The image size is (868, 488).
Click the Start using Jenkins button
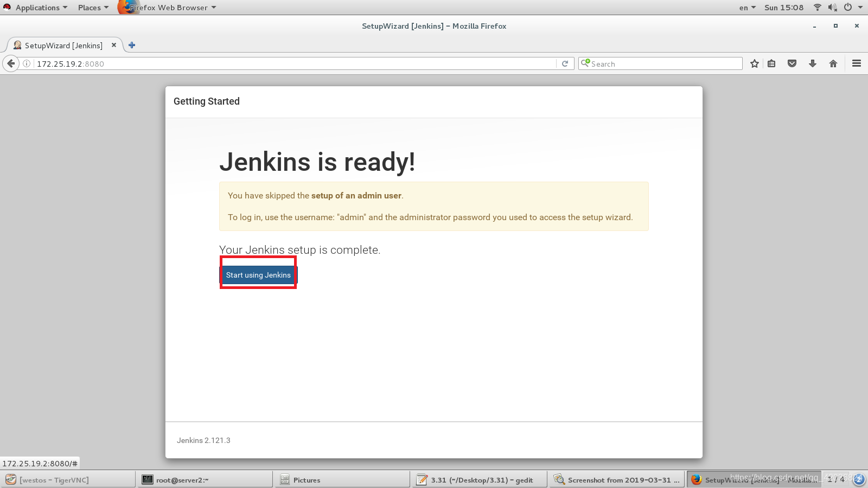258,275
